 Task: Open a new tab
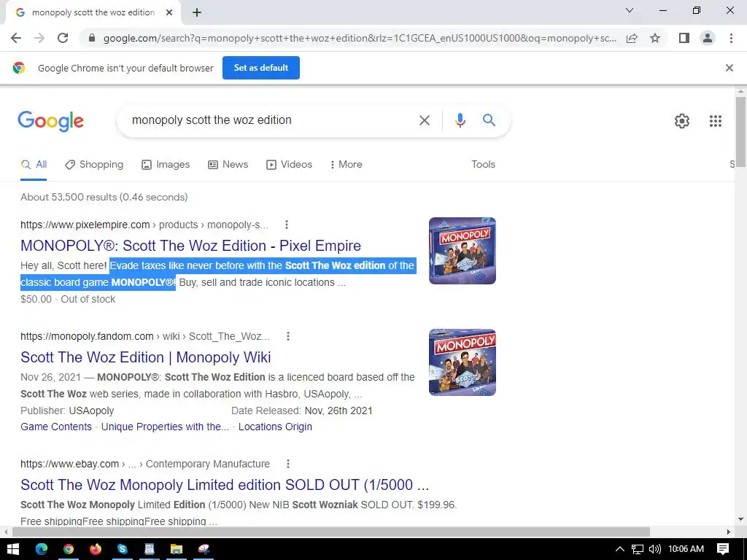(x=197, y=13)
